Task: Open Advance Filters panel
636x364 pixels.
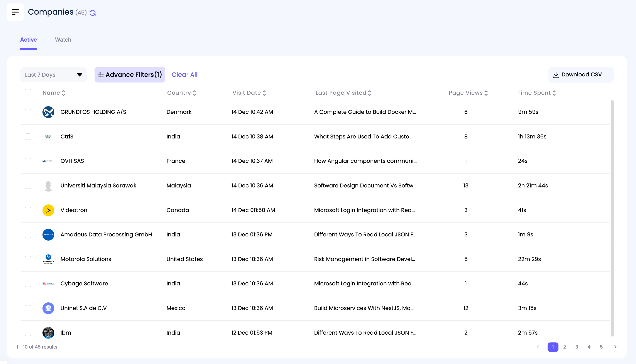Action: point(130,75)
